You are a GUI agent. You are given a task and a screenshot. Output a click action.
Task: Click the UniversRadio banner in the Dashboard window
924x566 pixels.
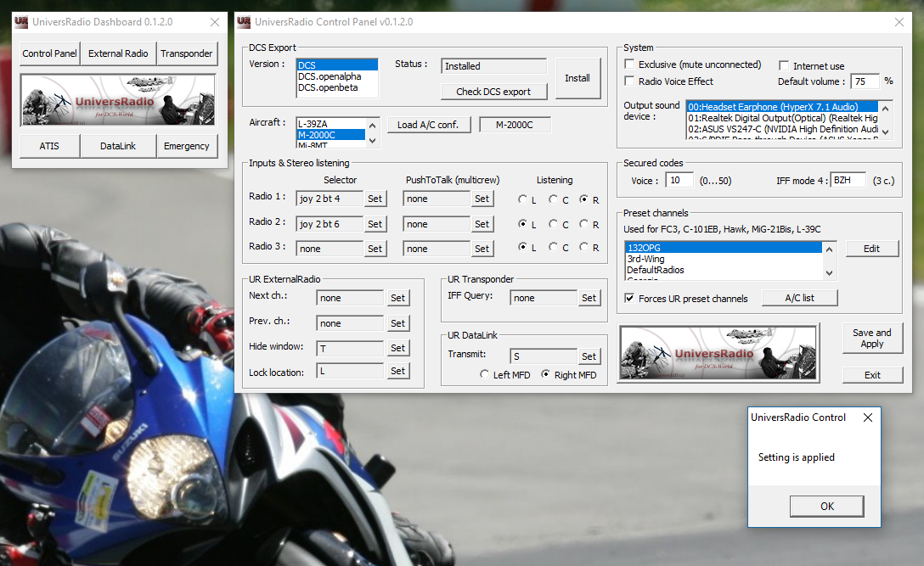[118, 100]
